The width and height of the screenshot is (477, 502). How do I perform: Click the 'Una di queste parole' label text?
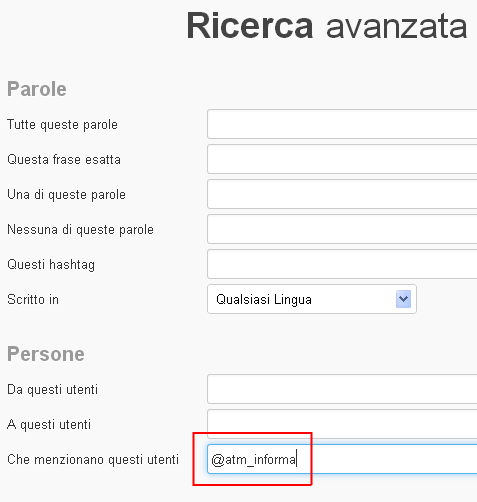click(66, 195)
